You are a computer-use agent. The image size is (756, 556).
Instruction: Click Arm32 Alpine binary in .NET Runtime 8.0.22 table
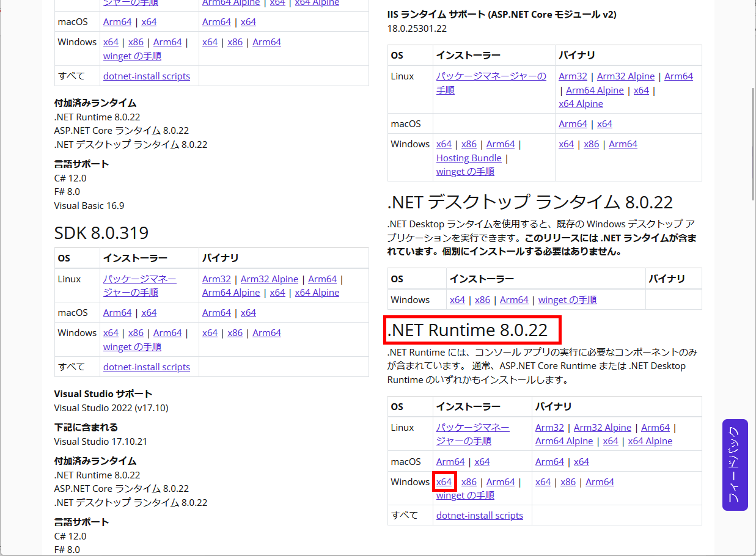click(602, 428)
